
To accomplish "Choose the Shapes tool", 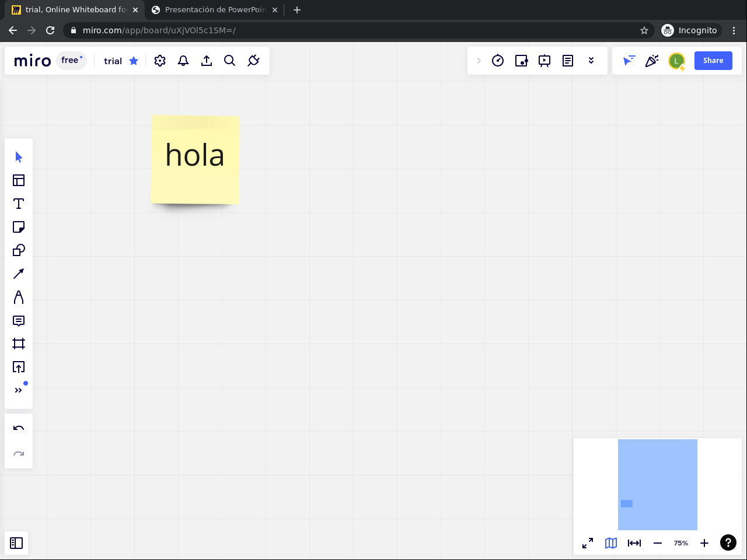I will pos(19,250).
